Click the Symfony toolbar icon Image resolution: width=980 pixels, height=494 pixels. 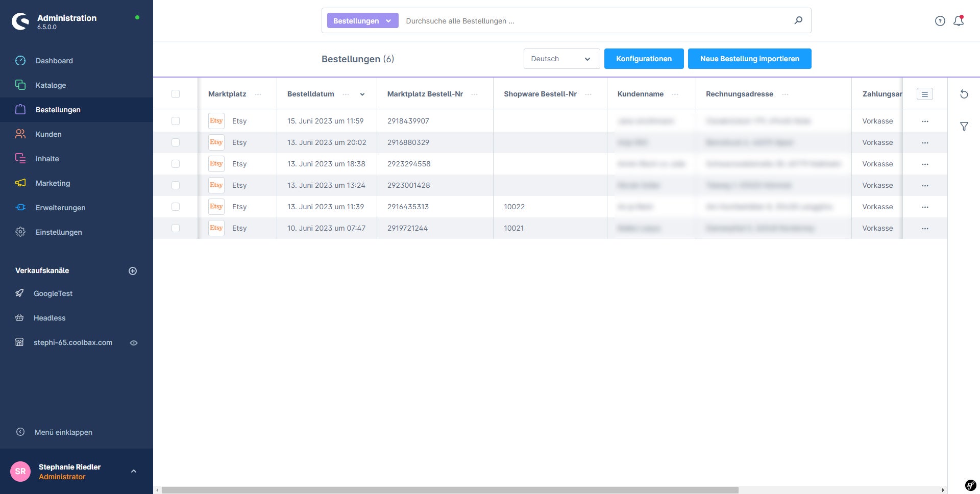point(971,485)
